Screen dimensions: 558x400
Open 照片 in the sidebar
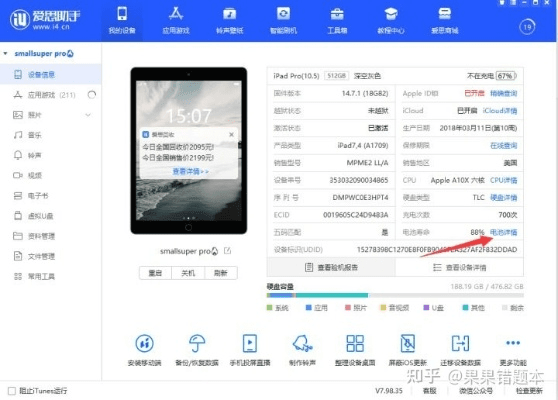51,115
